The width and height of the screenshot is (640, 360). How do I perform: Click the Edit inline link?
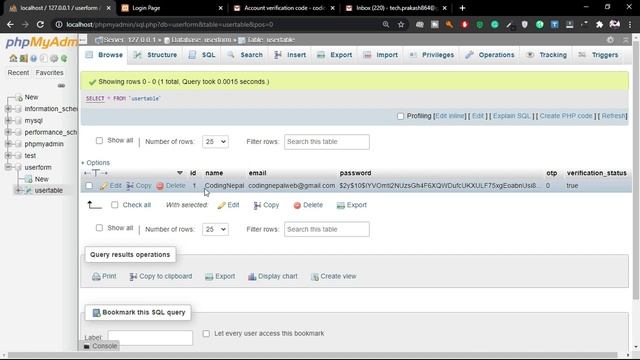[x=450, y=116]
